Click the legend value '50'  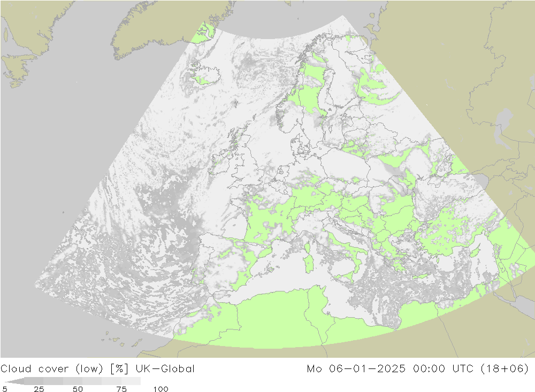click(78, 389)
